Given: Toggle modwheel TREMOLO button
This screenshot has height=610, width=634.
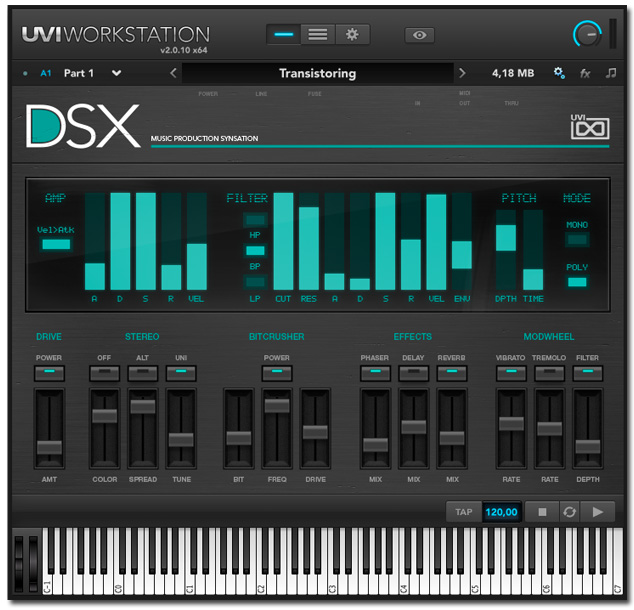Looking at the screenshot, I should (549, 373).
